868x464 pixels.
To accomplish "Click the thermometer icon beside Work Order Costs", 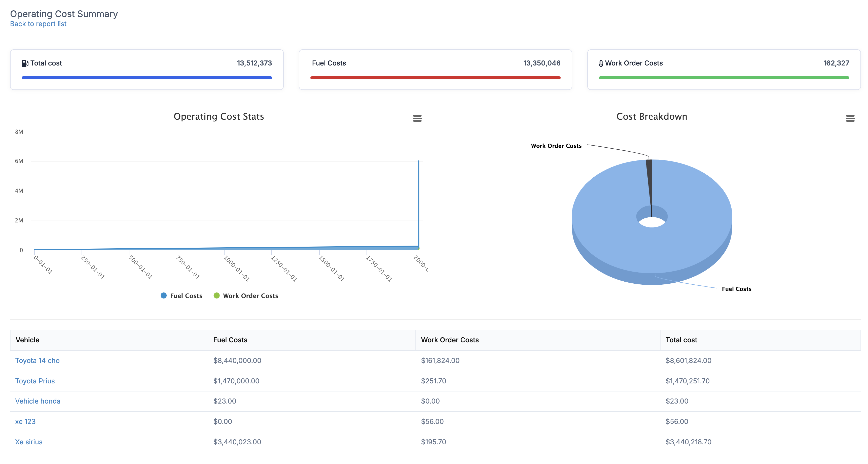I will click(601, 63).
